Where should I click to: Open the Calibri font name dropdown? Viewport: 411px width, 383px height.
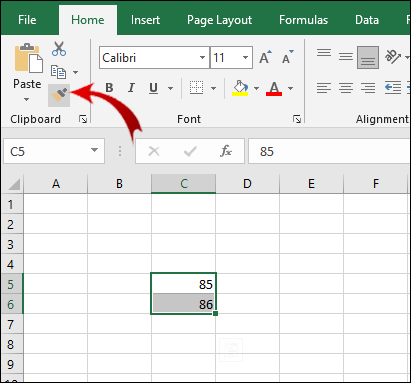click(x=202, y=58)
